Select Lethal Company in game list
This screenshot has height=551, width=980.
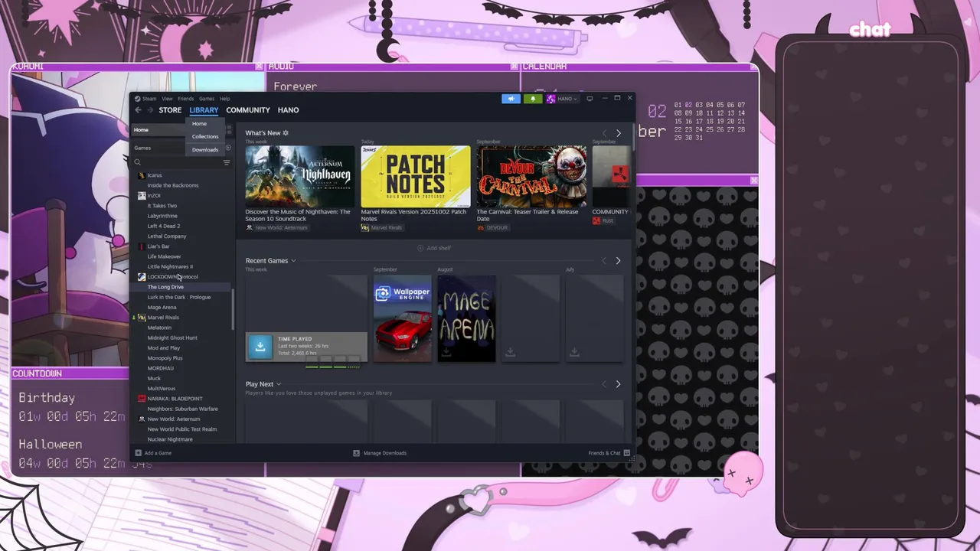(167, 236)
